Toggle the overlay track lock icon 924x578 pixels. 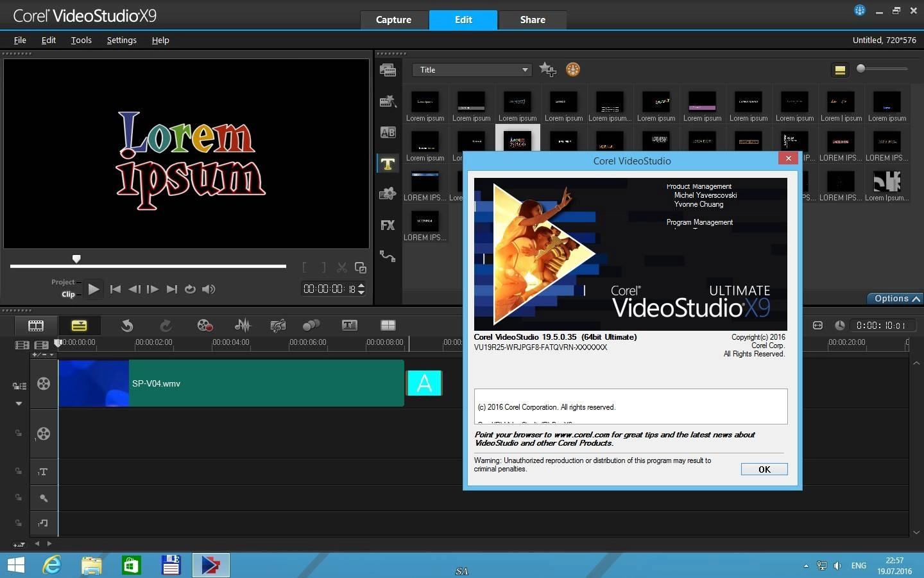[18, 433]
